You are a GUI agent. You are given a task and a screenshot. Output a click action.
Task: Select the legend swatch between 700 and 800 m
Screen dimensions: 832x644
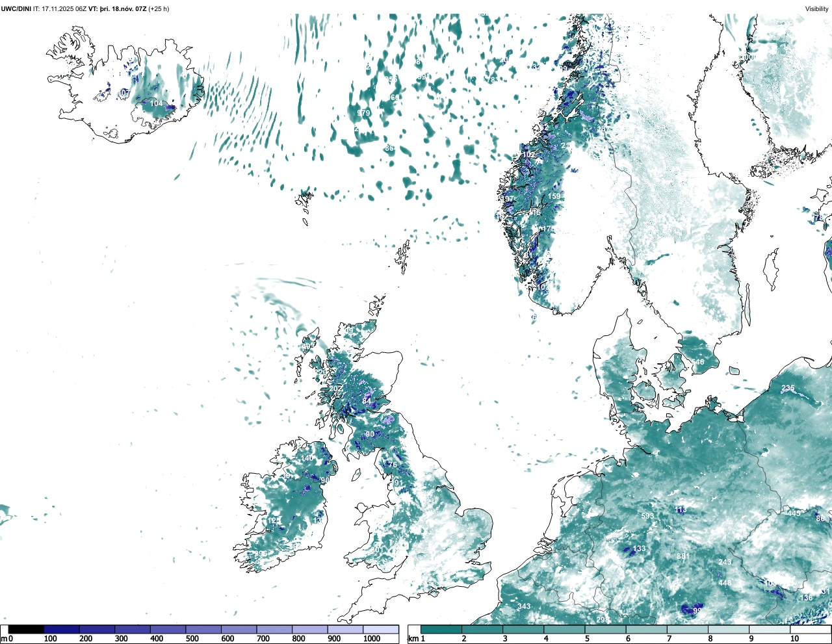pos(274,629)
